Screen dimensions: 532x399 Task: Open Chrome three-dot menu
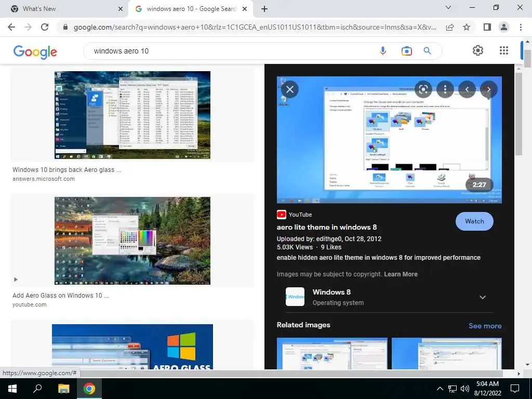(x=521, y=27)
